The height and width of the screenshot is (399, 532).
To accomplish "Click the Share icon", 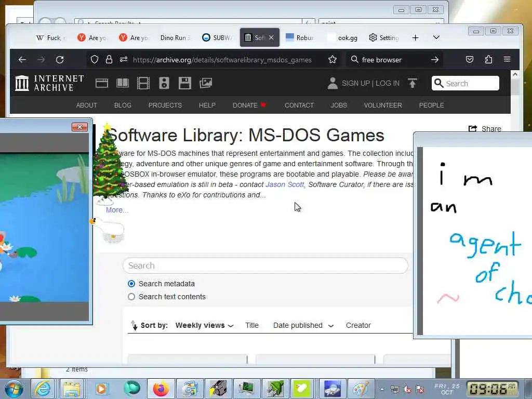I will point(473,129).
